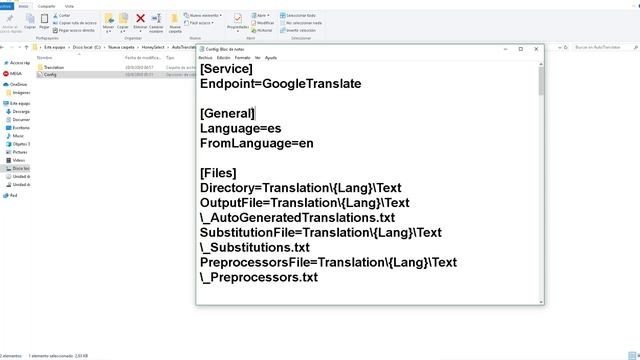Screen dimensions: 640x360
Task: Open the Notepad Ver menu
Action: pos(258,58)
